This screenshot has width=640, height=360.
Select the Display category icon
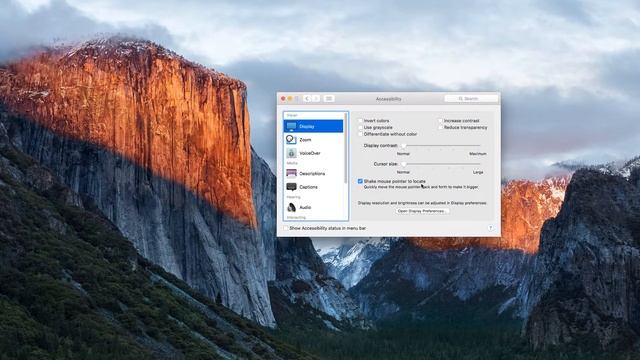[291, 126]
